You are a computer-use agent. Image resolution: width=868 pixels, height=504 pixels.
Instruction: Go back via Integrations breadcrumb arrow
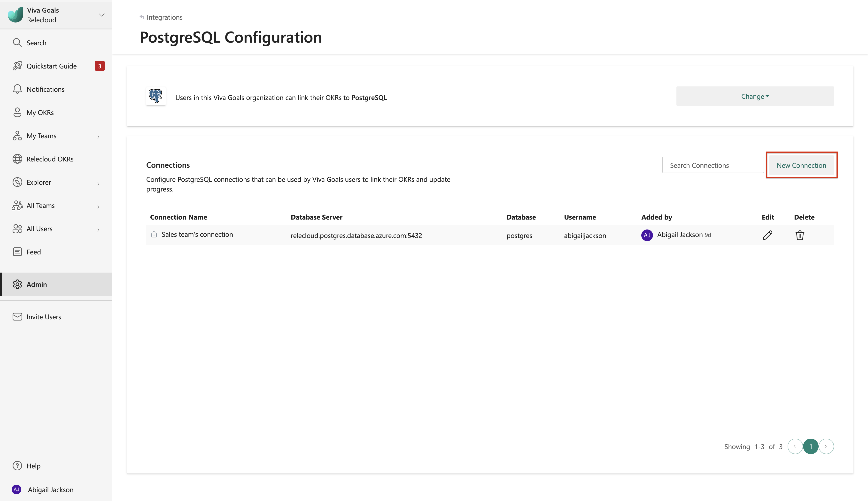coord(142,17)
